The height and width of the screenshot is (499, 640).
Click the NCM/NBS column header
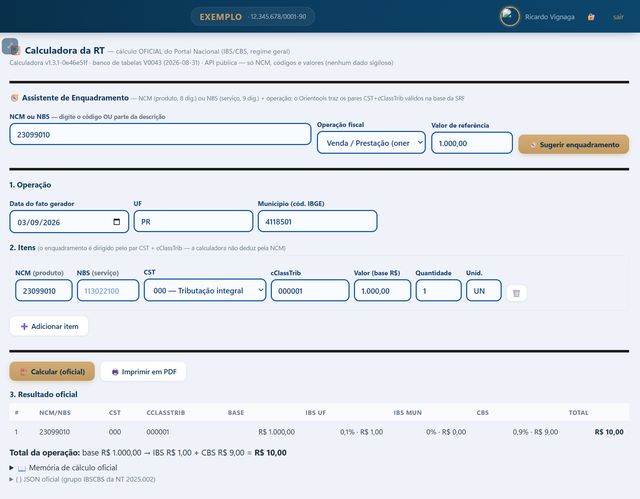point(55,413)
